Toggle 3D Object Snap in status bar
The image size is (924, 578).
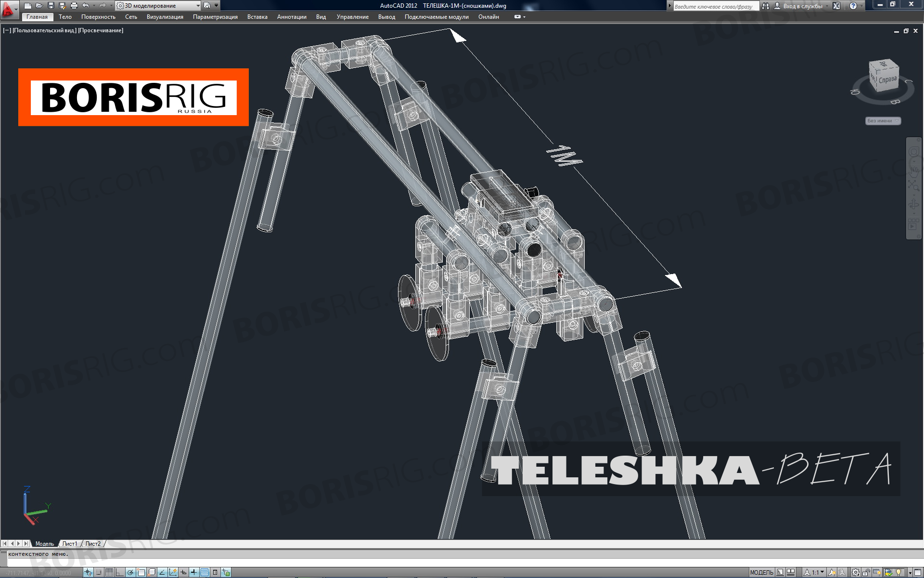tap(151, 572)
